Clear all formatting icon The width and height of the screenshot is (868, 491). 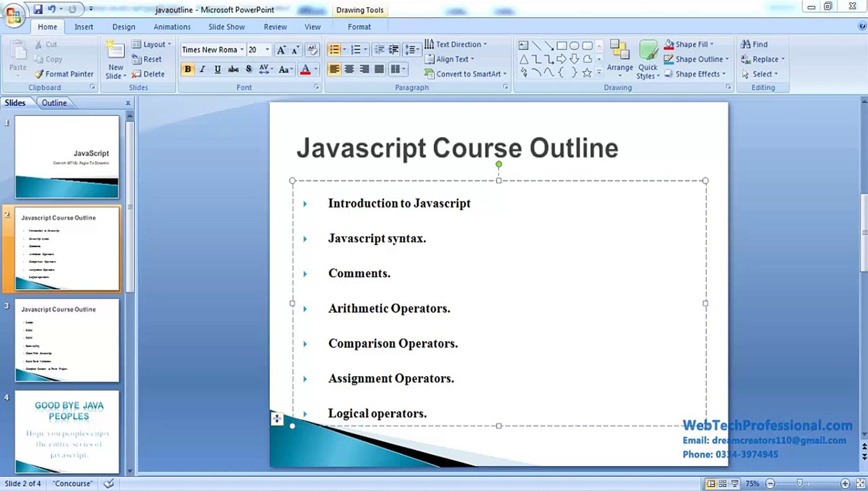(312, 50)
